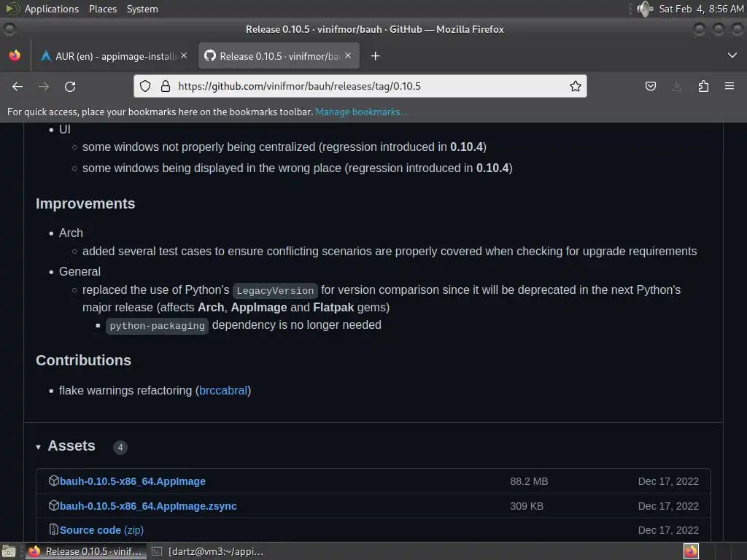The width and height of the screenshot is (747, 560).
Task: Open the volume speaker tray icon
Action: pyautogui.click(x=645, y=9)
